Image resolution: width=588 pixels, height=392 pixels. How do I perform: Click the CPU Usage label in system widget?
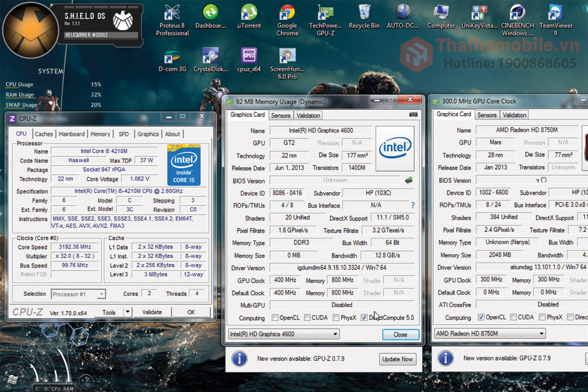pos(20,84)
